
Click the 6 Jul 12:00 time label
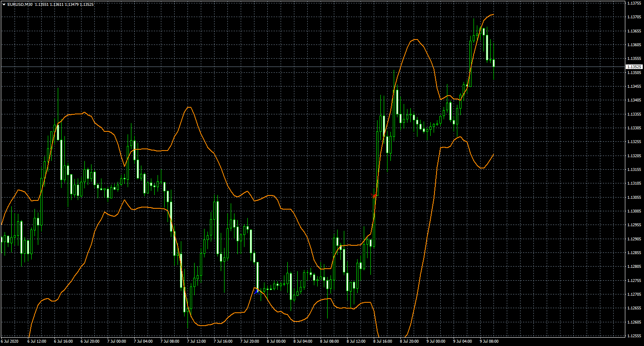coord(37,341)
